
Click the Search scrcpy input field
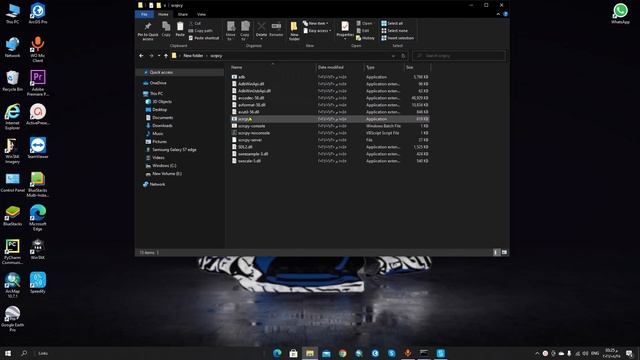pos(459,56)
